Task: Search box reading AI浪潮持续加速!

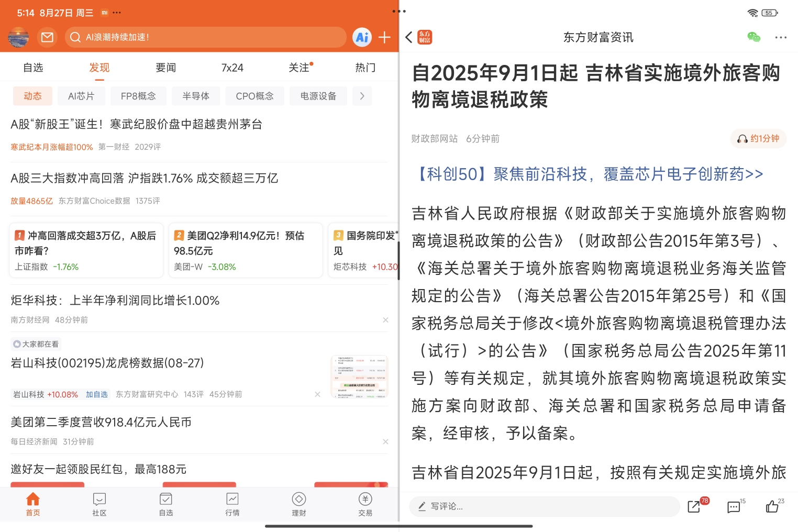Action: (206, 37)
